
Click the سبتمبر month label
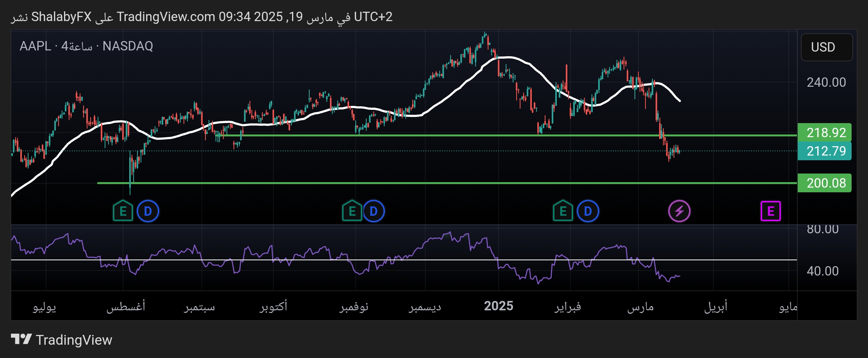click(x=200, y=307)
